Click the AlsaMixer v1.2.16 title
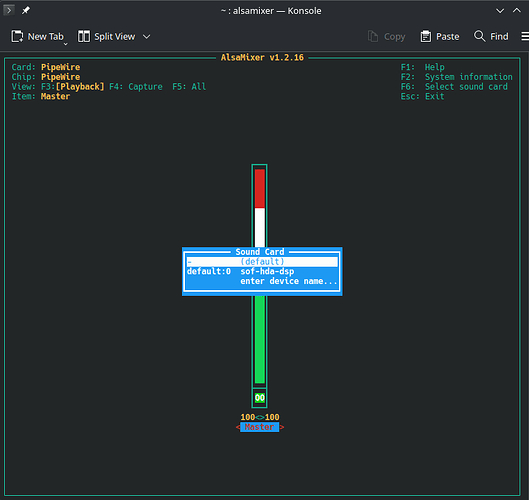529x500 pixels. [x=262, y=57]
